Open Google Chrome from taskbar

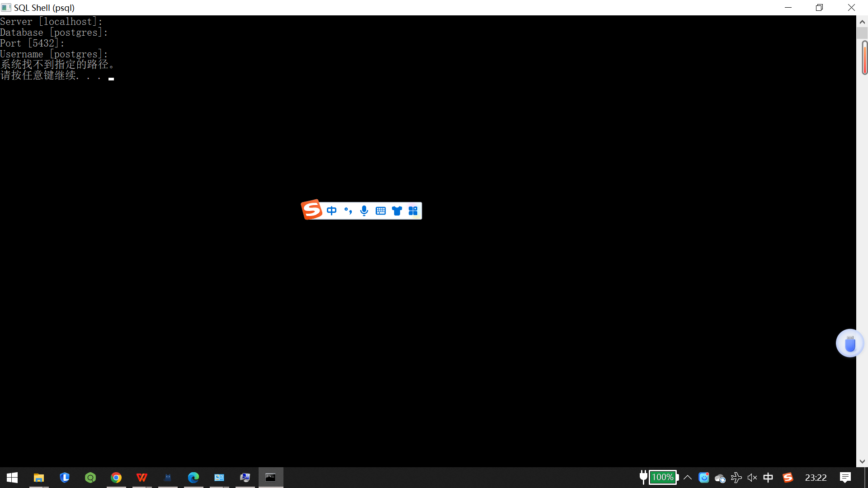pyautogui.click(x=116, y=478)
